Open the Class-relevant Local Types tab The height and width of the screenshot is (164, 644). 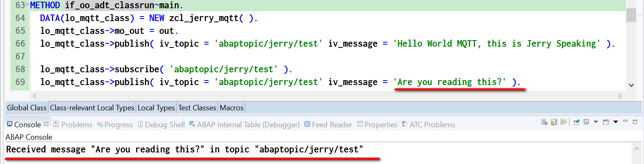pos(92,108)
